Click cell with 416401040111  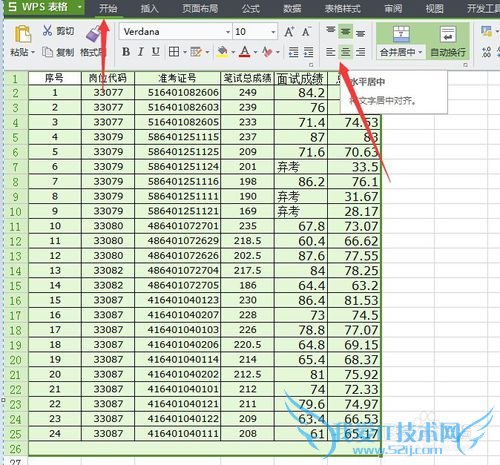(x=177, y=434)
